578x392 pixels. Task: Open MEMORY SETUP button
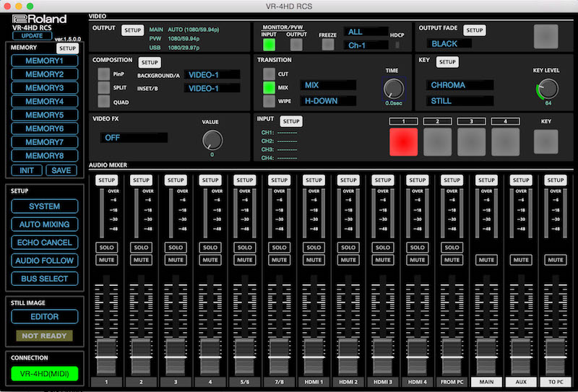[x=68, y=48]
